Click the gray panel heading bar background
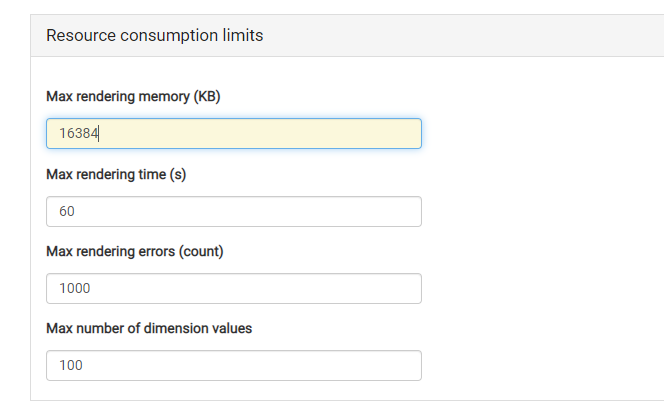 click(x=466, y=36)
